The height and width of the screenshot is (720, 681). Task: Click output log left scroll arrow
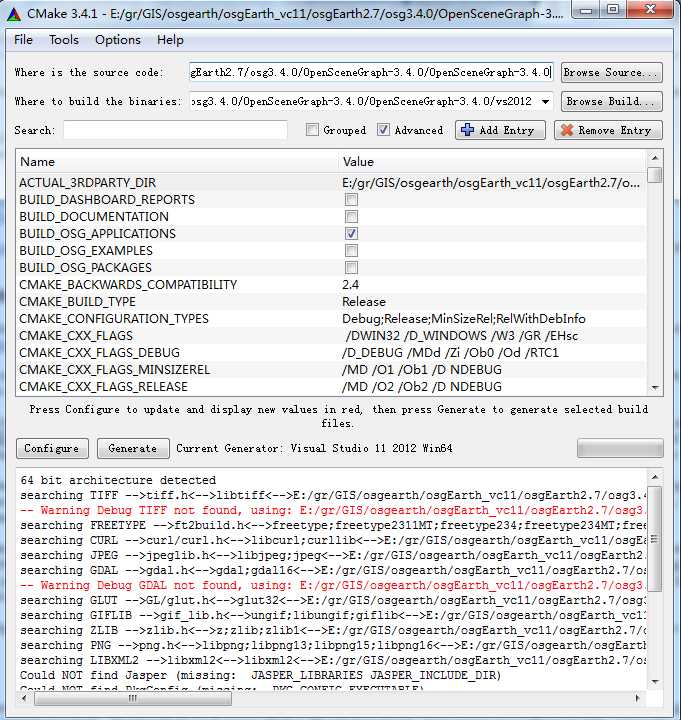tap(24, 698)
